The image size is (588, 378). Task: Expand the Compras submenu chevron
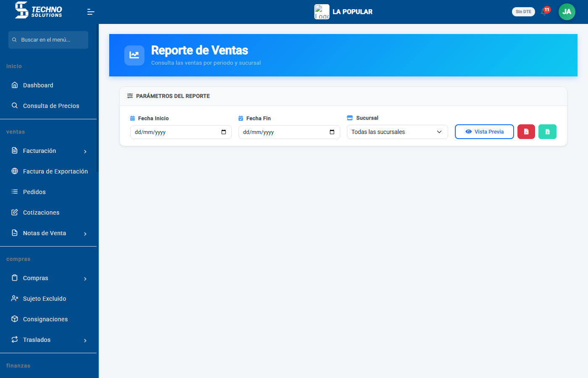pos(85,278)
